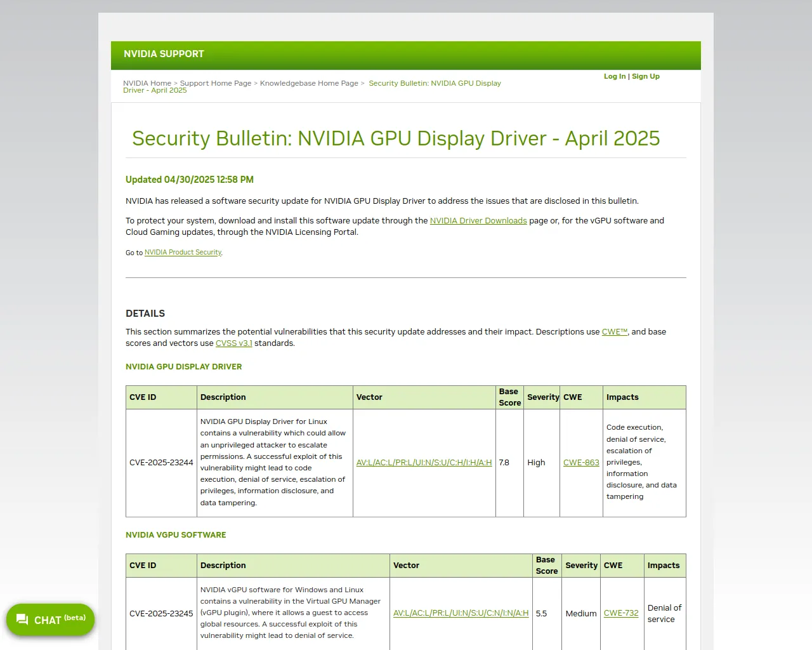Select the CVE-2025-23244 cell
The width and height of the screenshot is (812, 650).
161,463
